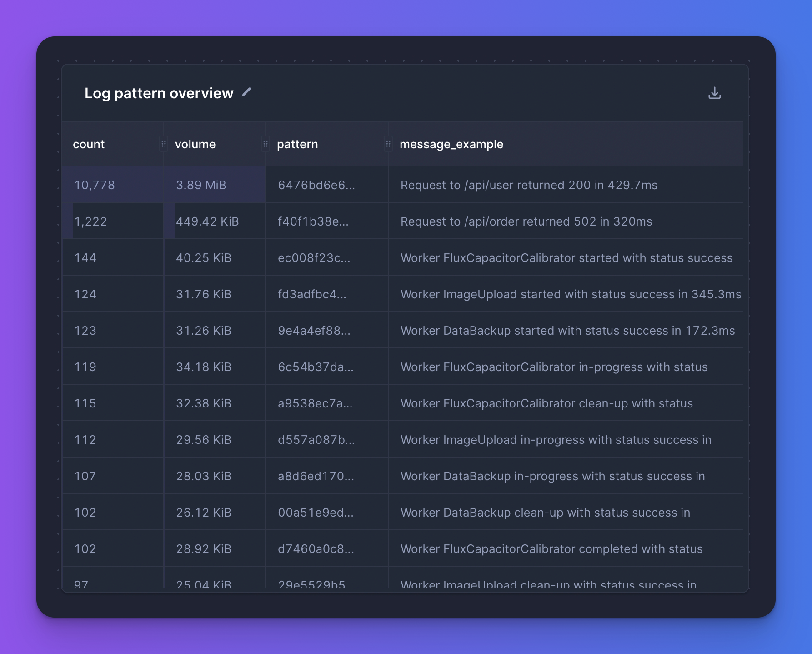Click the 449.42 KiB volume cell
The height and width of the screenshot is (654, 812).
point(207,221)
